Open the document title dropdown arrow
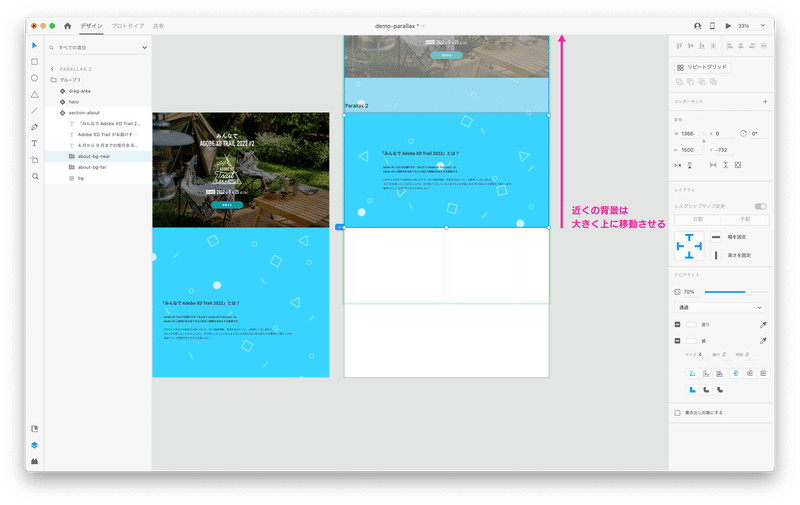The width and height of the screenshot is (800, 505). (423, 26)
